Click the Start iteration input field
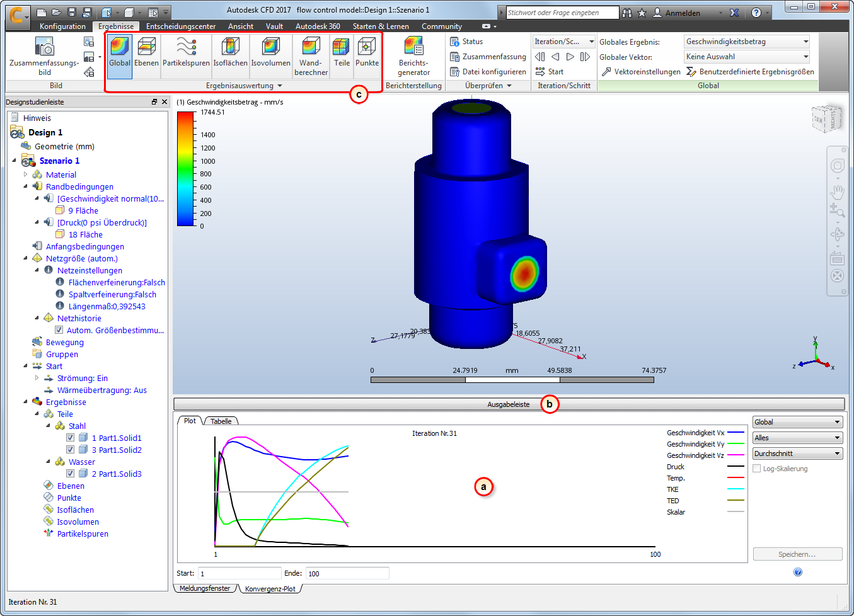Viewport: 854px width, 616px height. (x=239, y=573)
